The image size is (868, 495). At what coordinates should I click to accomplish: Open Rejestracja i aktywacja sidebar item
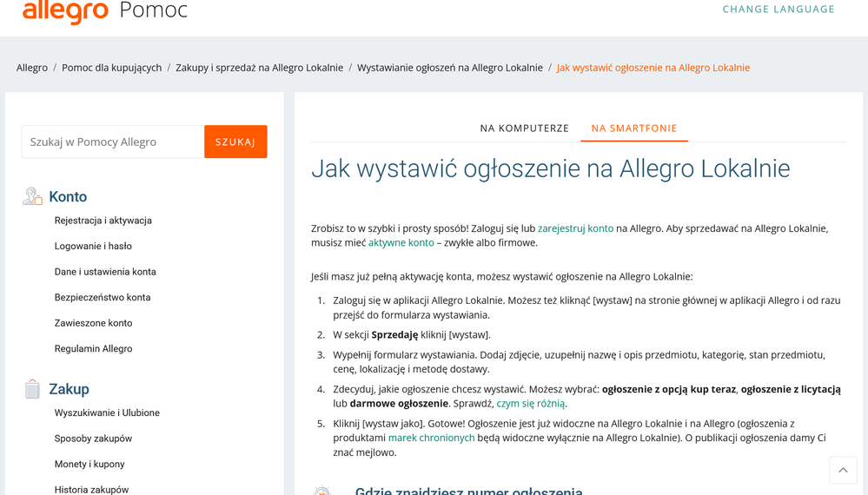click(x=103, y=220)
